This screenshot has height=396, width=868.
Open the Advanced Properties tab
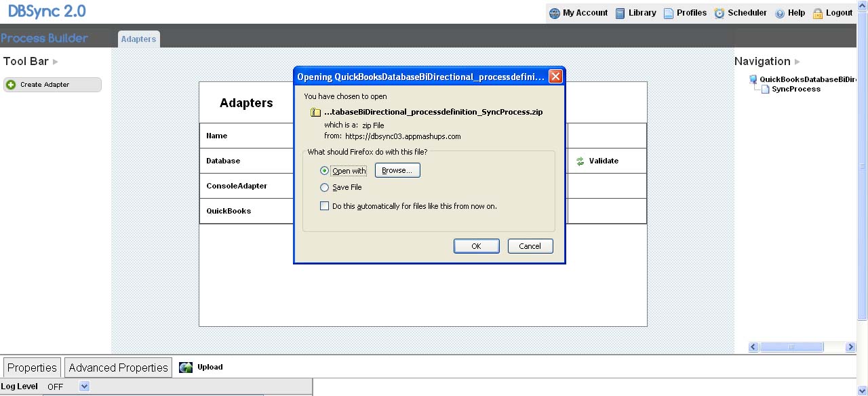point(118,368)
